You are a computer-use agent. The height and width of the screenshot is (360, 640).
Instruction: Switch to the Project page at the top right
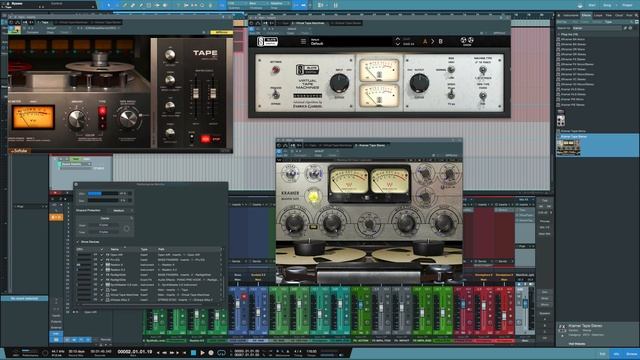point(627,5)
